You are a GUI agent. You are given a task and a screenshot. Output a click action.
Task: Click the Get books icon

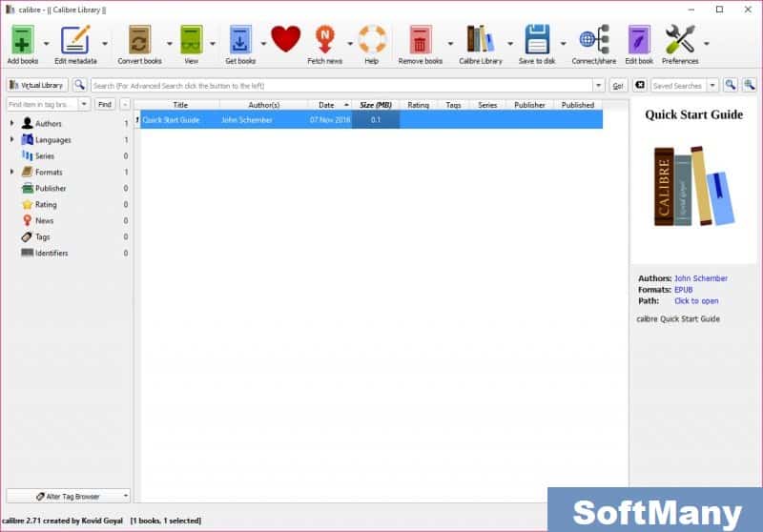tap(240, 40)
